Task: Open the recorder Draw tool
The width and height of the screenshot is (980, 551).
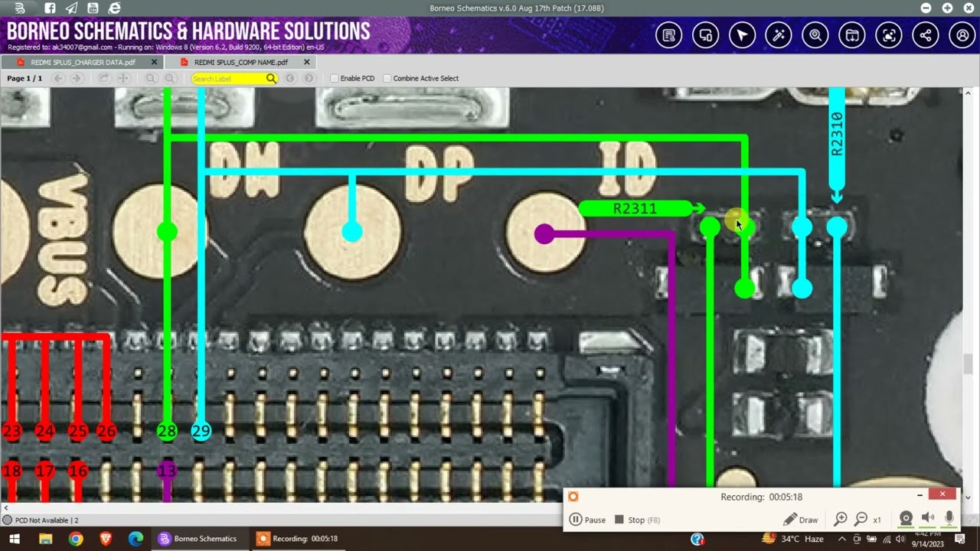Action: click(x=800, y=520)
